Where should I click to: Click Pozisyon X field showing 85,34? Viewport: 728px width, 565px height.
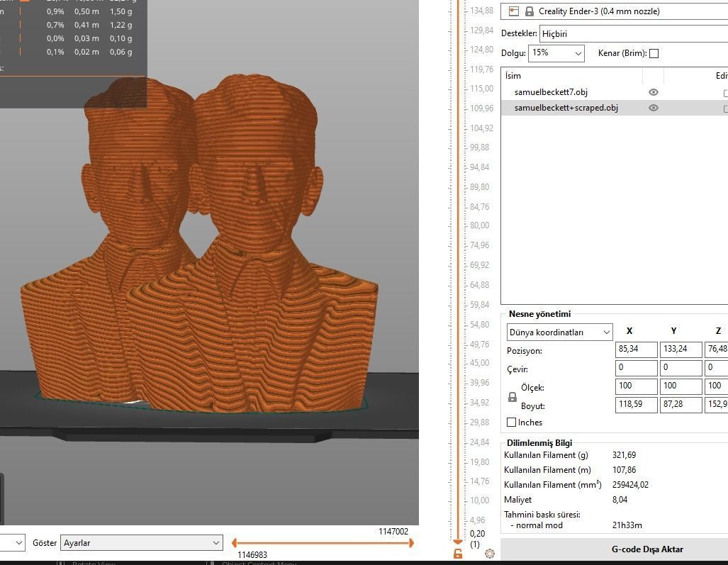(x=636, y=349)
